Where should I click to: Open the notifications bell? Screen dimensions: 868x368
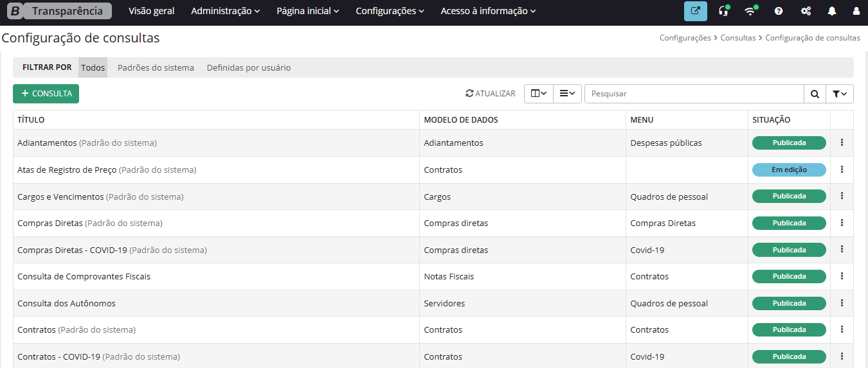pos(832,11)
